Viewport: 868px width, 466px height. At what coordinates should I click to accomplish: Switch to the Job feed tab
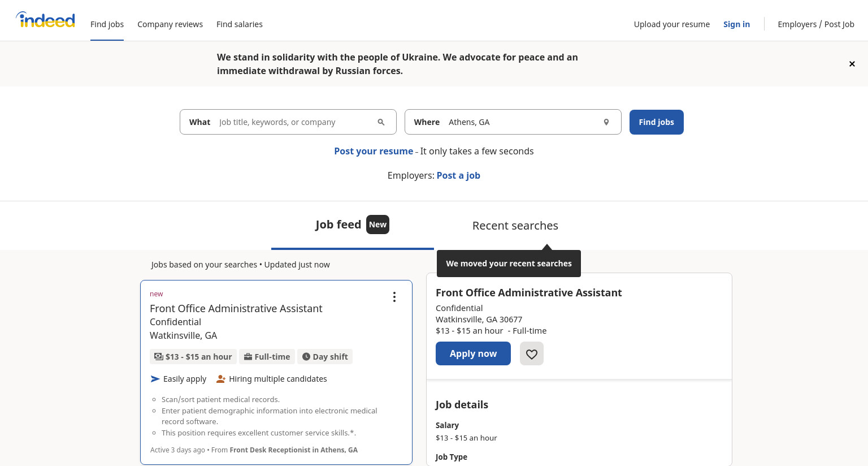click(x=353, y=225)
